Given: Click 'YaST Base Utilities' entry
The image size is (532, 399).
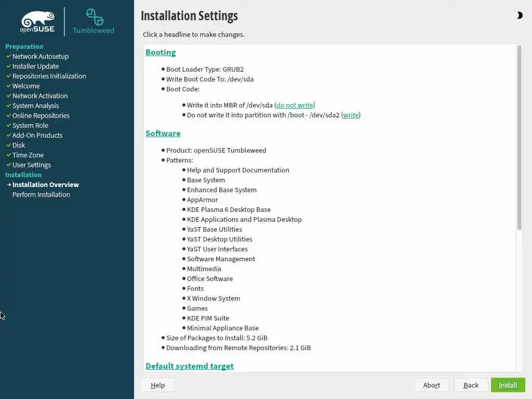Looking at the screenshot, I should tap(215, 229).
